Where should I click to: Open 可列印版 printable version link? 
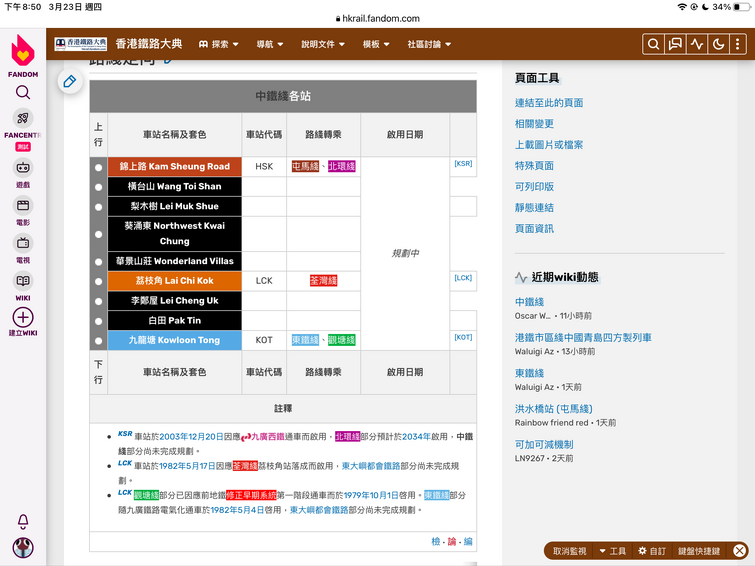coord(534,186)
